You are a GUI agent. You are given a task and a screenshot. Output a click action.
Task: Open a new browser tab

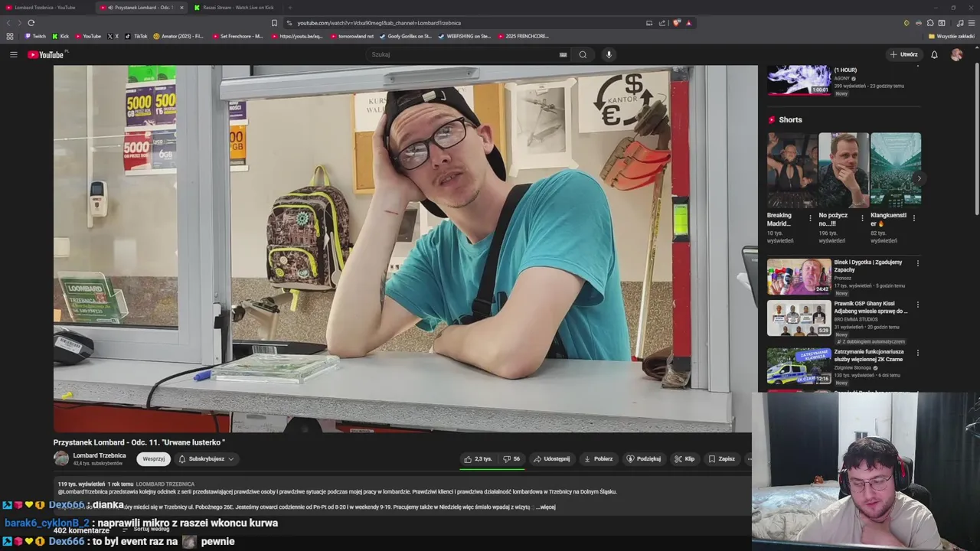pyautogui.click(x=289, y=8)
